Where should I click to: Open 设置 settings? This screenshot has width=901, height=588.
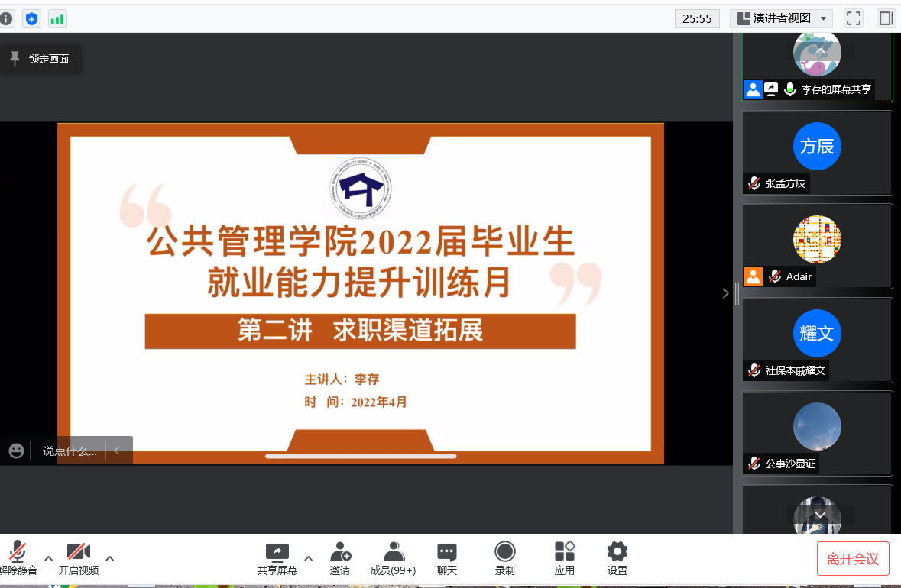pos(617,558)
